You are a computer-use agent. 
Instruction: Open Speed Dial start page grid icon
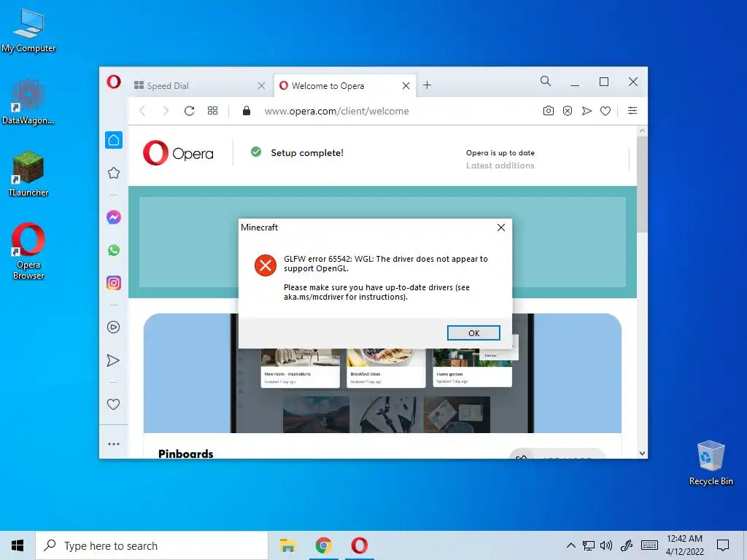212,111
